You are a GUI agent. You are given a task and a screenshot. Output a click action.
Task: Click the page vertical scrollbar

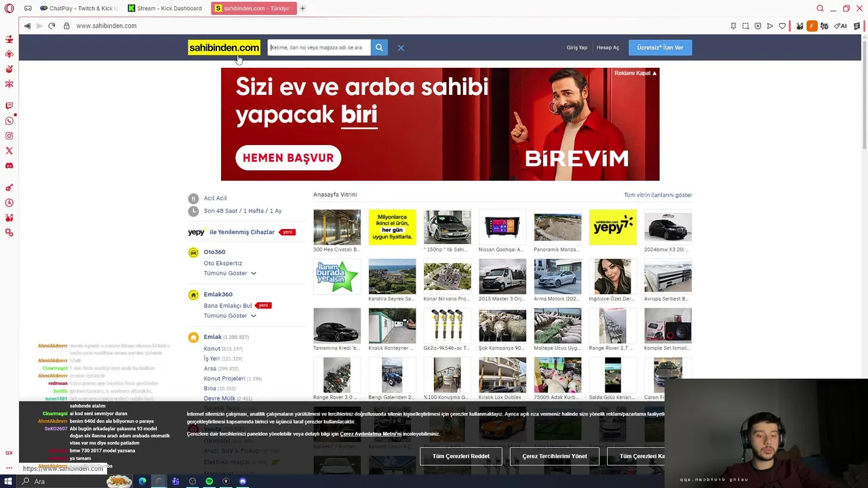[865, 95]
